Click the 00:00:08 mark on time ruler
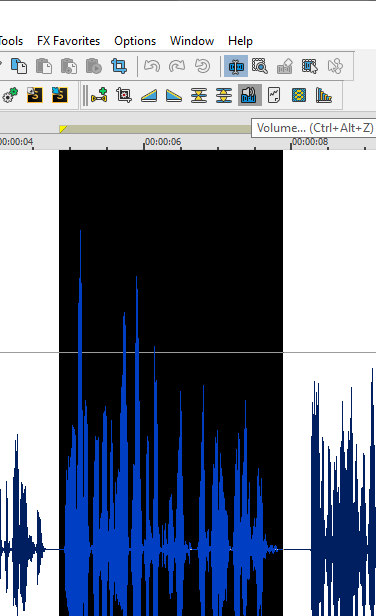The image size is (376, 616). pos(310,141)
